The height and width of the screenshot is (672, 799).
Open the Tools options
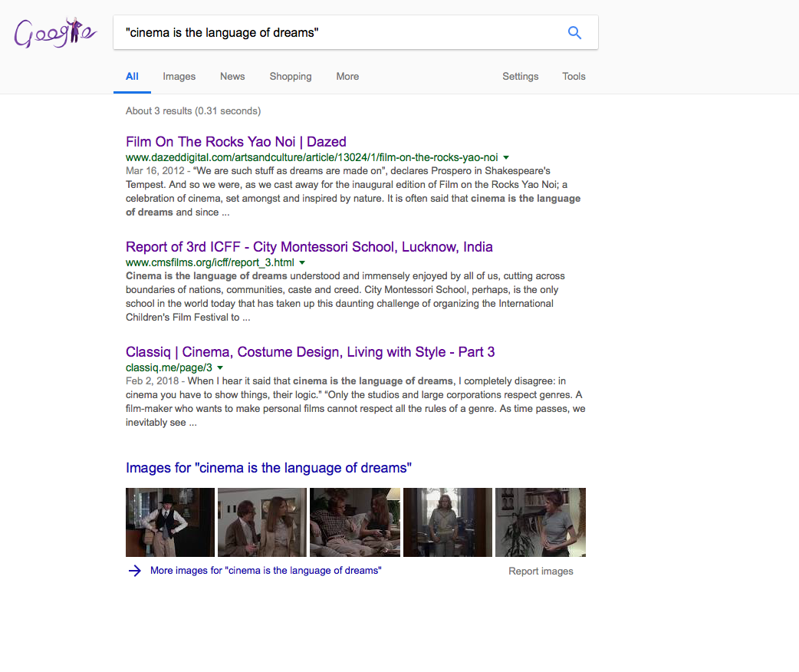tap(574, 77)
